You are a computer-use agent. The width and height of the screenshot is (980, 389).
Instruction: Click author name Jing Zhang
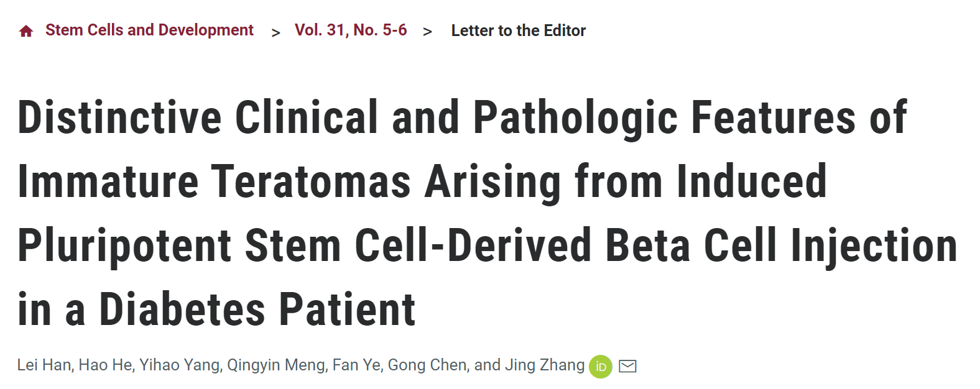coord(545,365)
